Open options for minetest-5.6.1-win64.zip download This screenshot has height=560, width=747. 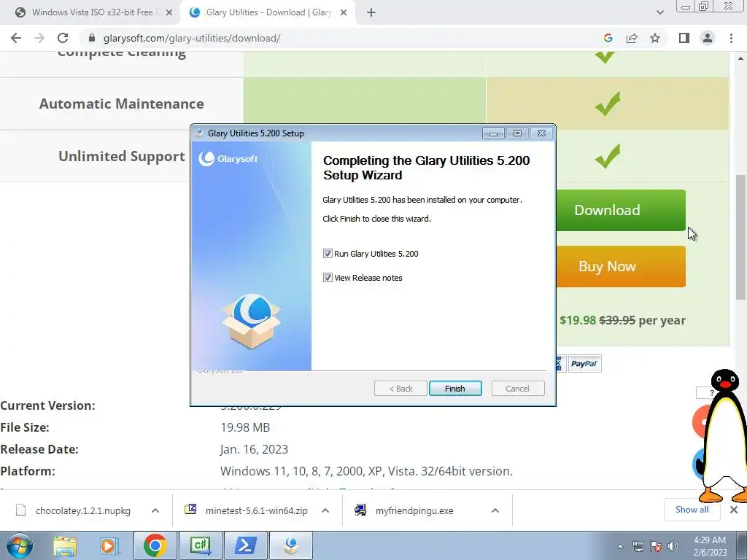[325, 510]
